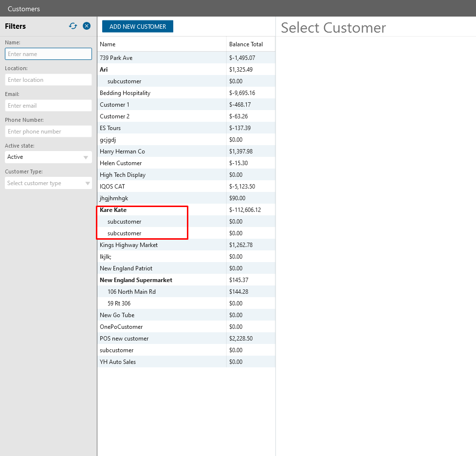Open the Kings Highway Market customer

pos(129,245)
